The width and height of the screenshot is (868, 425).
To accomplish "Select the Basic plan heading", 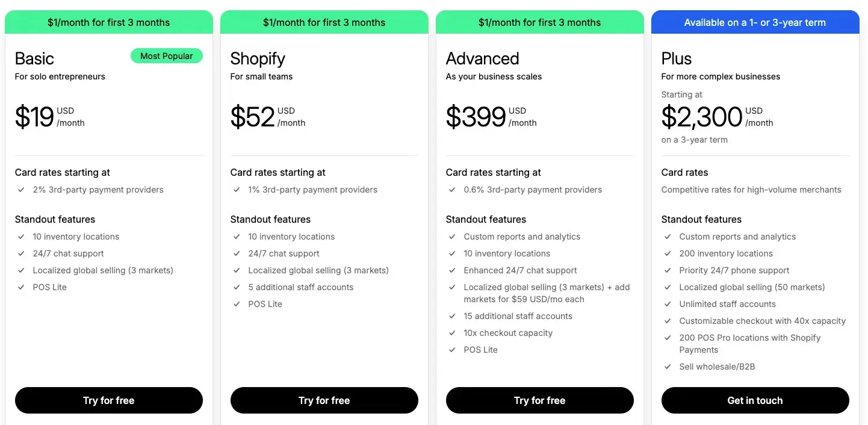I will point(34,58).
